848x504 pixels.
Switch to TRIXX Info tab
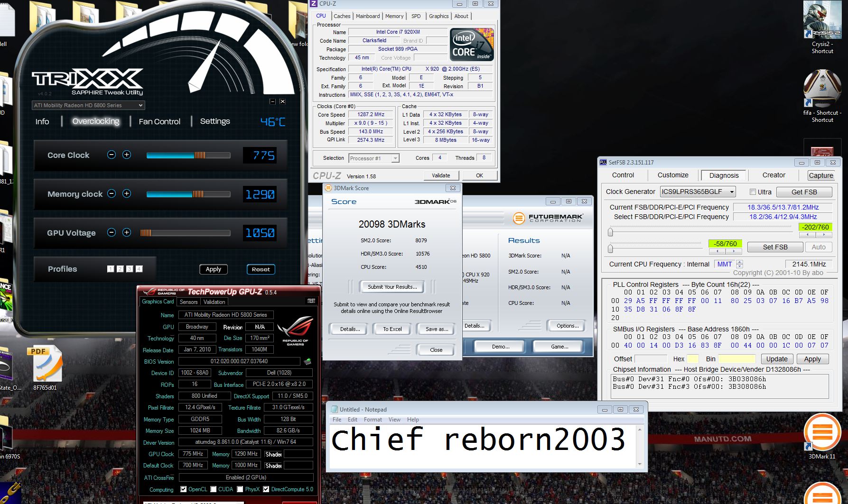coord(42,122)
